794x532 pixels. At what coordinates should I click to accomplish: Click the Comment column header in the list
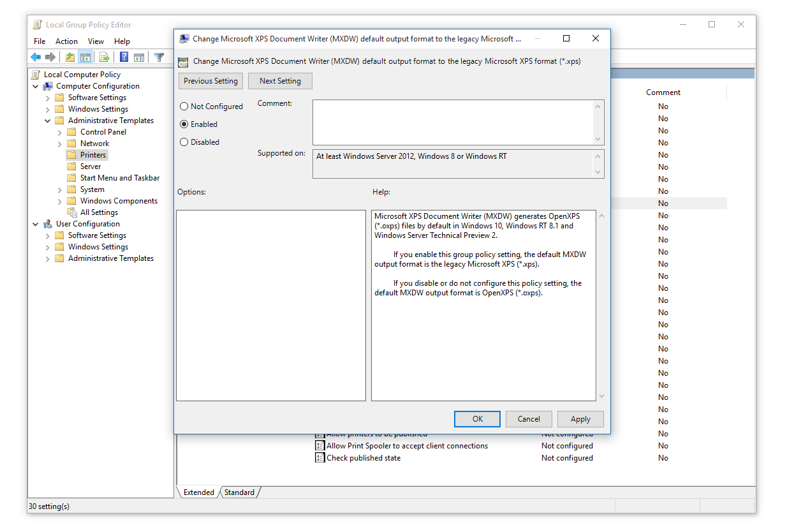click(663, 92)
